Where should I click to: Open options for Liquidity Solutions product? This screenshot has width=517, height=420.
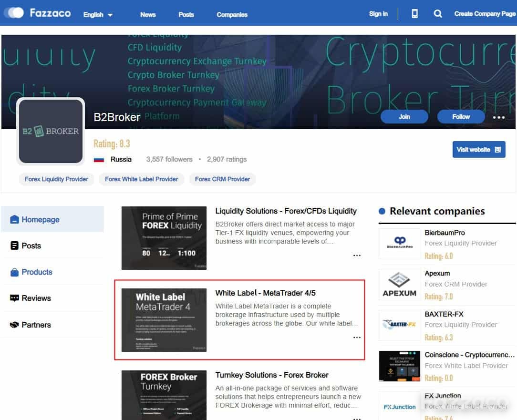[x=357, y=255]
